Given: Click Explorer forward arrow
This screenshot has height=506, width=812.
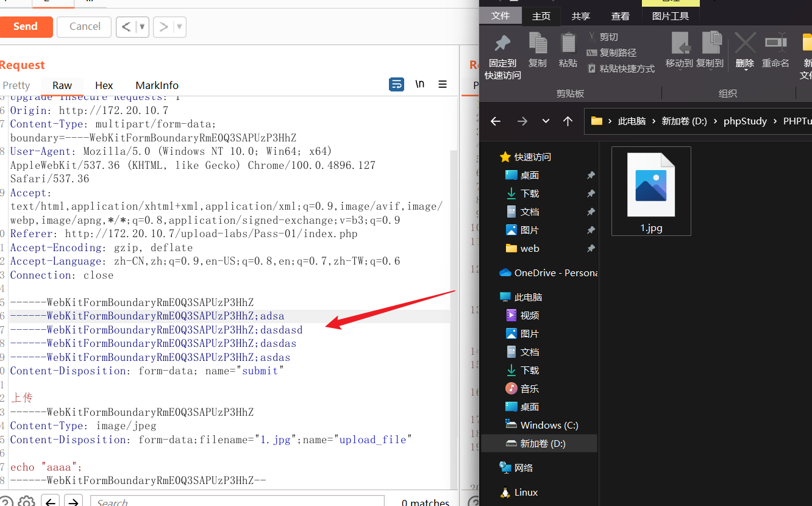Looking at the screenshot, I should pos(522,121).
